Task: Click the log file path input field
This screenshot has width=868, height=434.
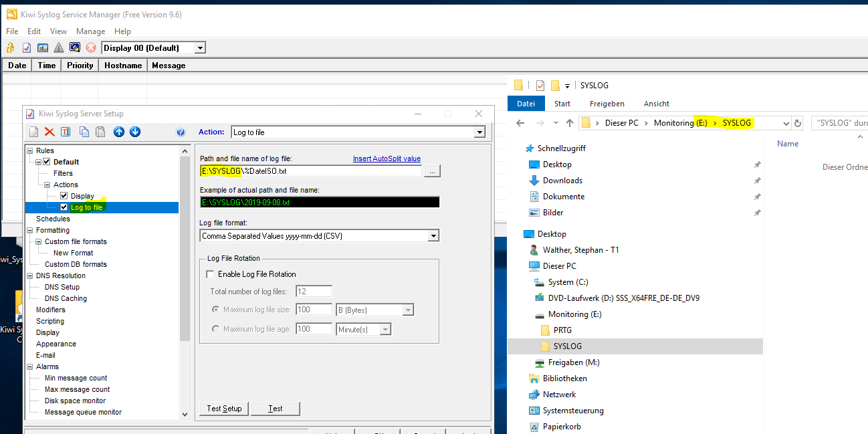Action: pos(311,171)
